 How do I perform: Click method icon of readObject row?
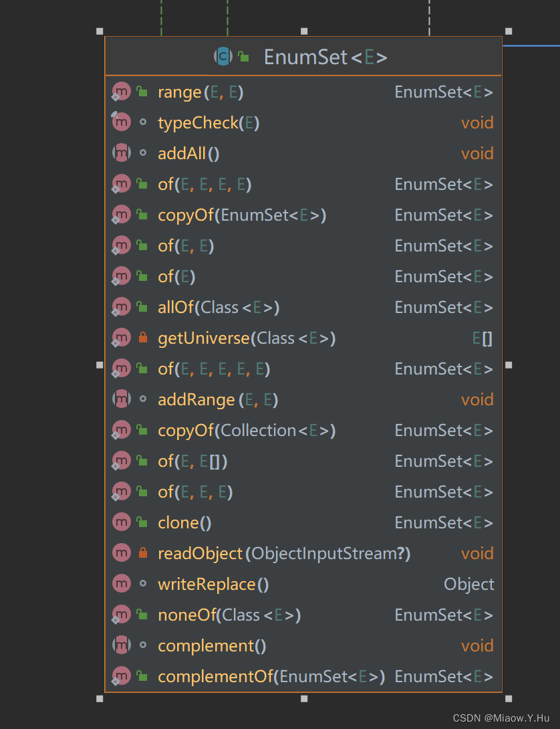point(122,553)
